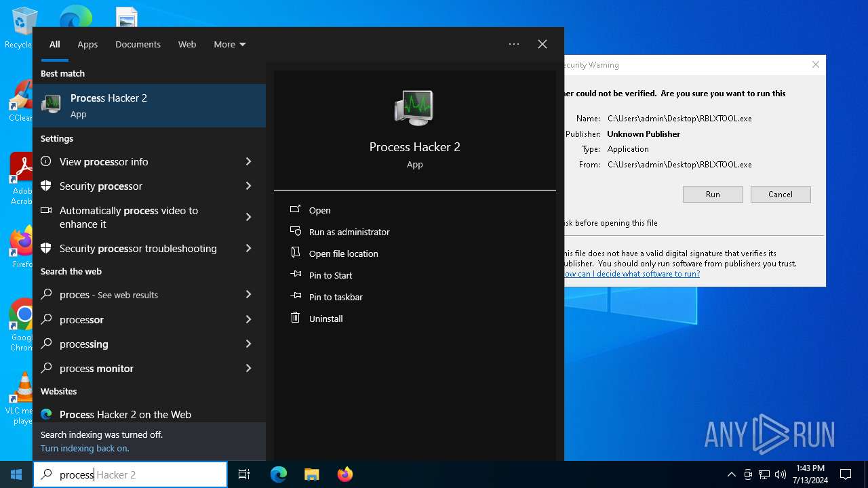Screen dimensions: 868x488
Task: Open the search panel options ellipsis
Action: (x=514, y=44)
